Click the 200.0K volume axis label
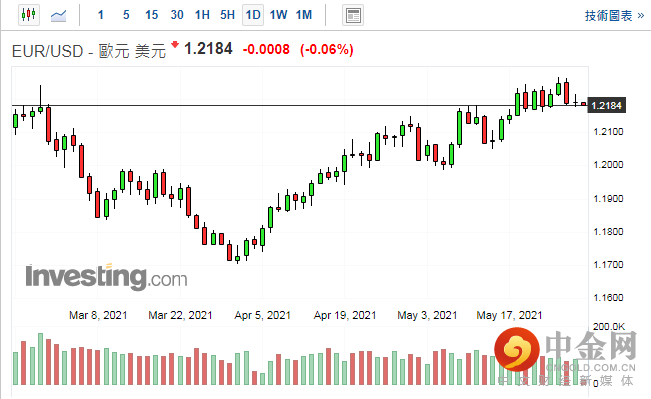651x399 pixels. (609, 326)
